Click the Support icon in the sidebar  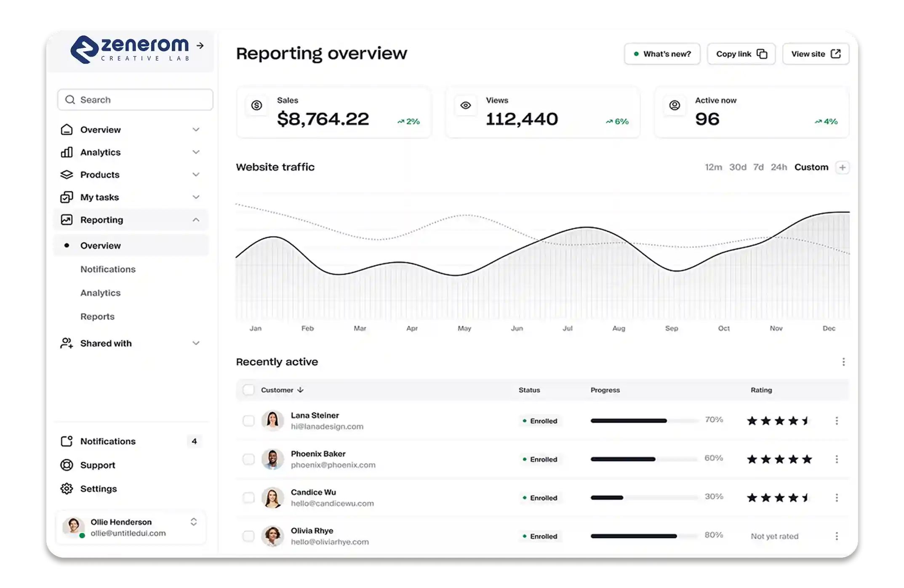[67, 465]
